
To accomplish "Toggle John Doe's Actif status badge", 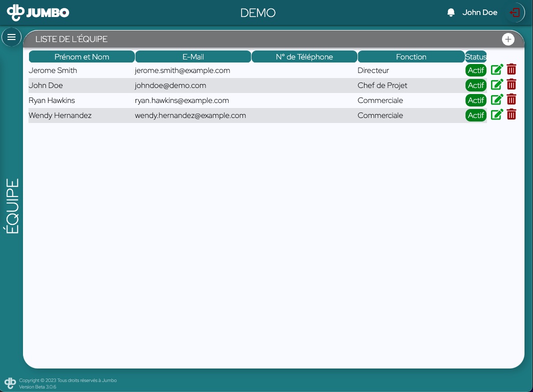I will (475, 85).
